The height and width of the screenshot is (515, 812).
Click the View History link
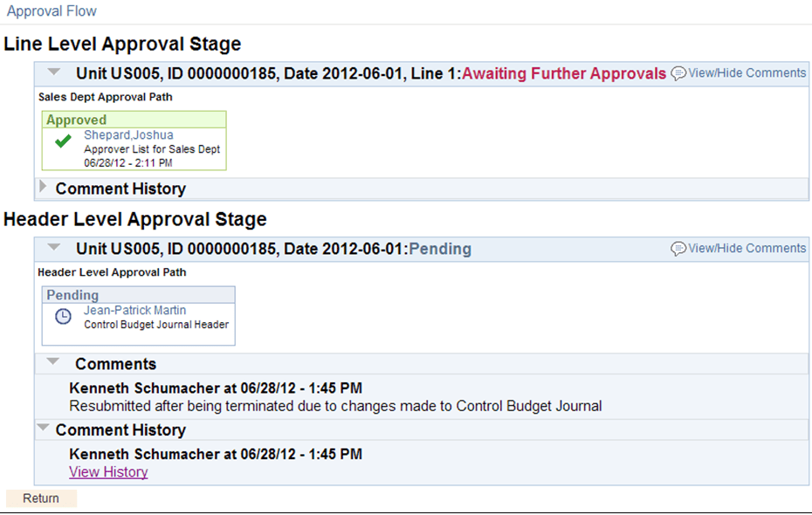coord(107,471)
